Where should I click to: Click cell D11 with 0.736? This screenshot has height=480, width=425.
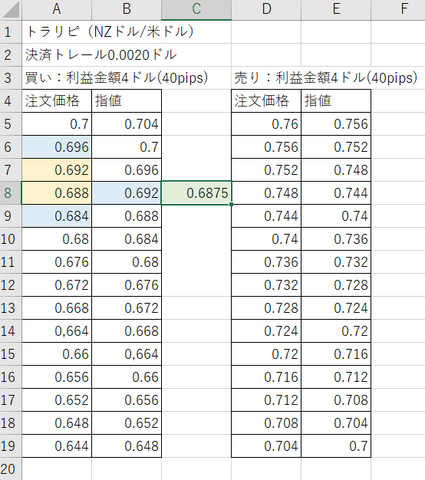pos(266,262)
